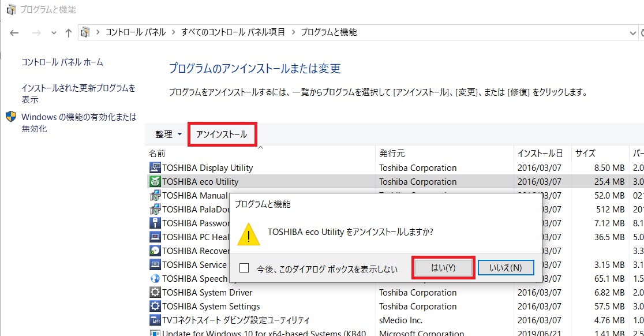Click the TOSHIBA Manual row icon
Screen dimensions: 644x336
click(x=155, y=196)
